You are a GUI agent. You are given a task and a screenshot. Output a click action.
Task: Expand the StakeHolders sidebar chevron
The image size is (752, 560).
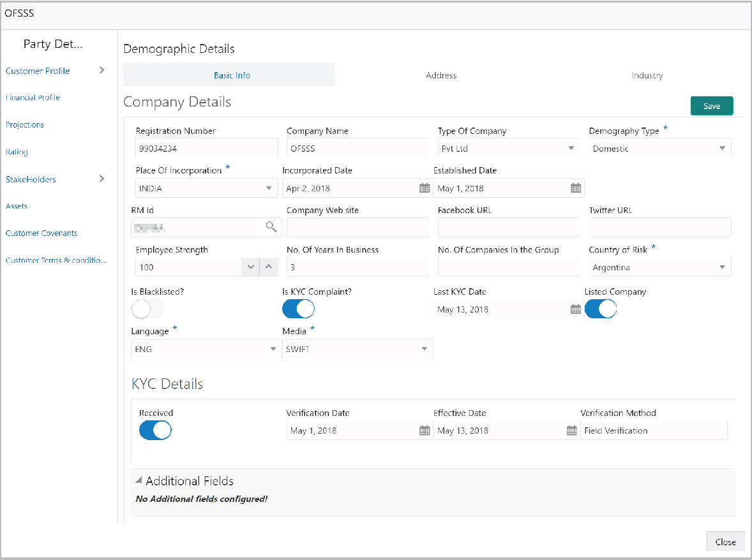point(102,179)
